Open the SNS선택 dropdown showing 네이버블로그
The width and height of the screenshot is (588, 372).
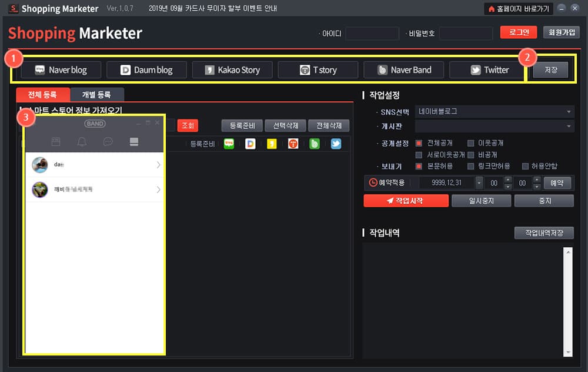(495, 111)
